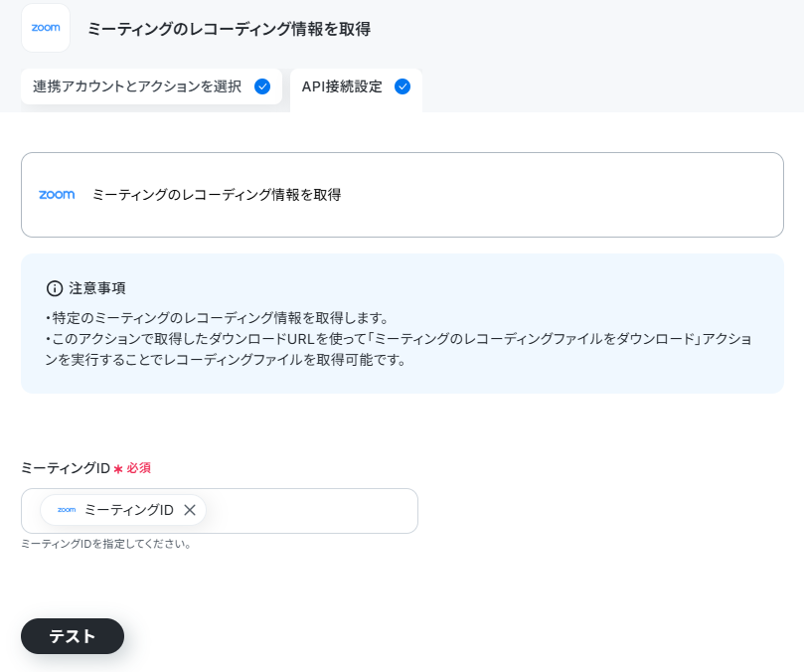The image size is (804, 672).
Task: Select the ミーティングID variable chip
Action: coord(123,510)
